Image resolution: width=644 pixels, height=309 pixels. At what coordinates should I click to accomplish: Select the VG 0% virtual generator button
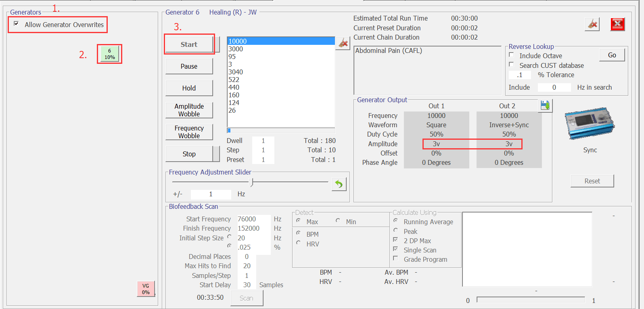(146, 289)
